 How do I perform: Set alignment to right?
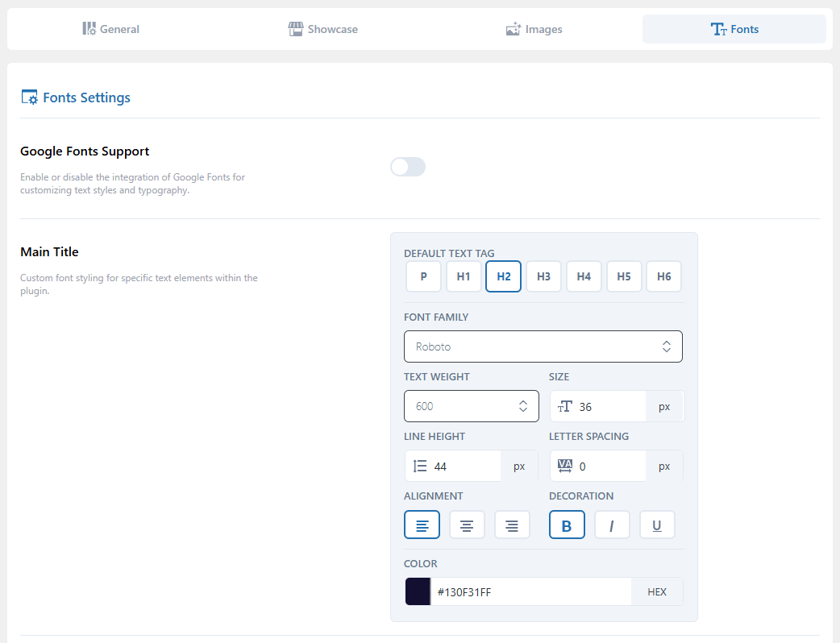coord(512,525)
